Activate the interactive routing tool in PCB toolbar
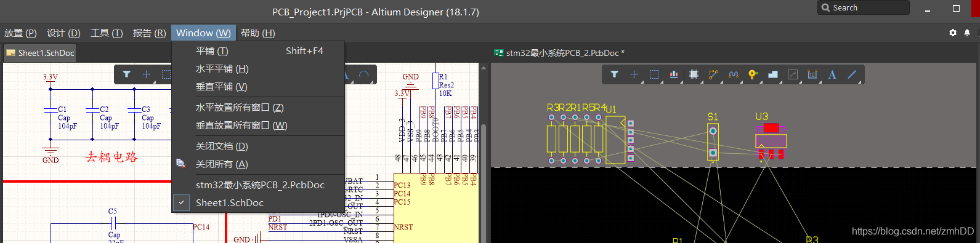 coord(713,74)
